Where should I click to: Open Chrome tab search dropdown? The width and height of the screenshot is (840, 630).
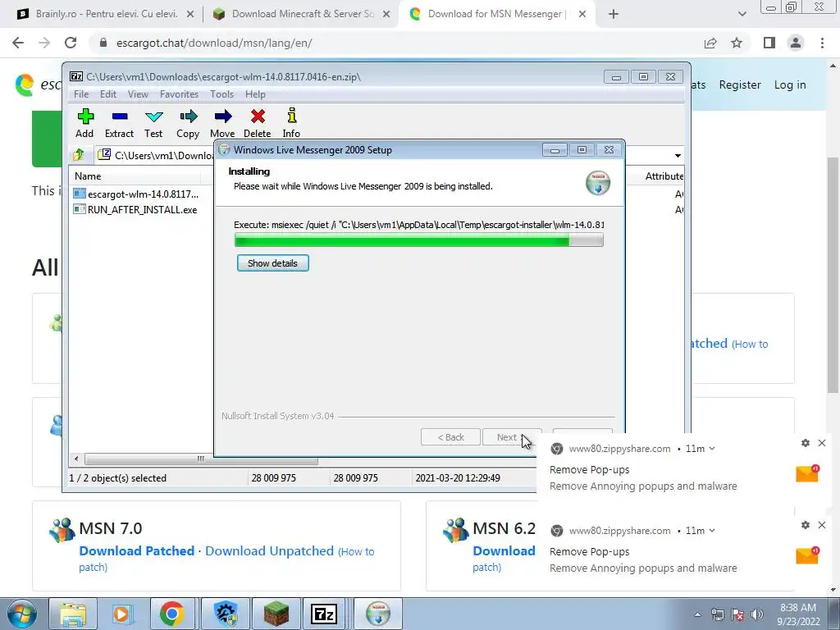point(742,15)
